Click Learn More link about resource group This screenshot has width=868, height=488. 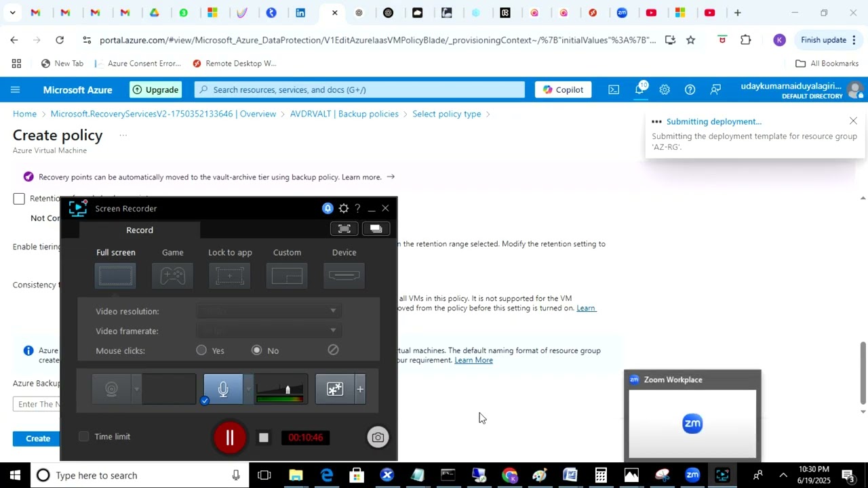point(473,360)
